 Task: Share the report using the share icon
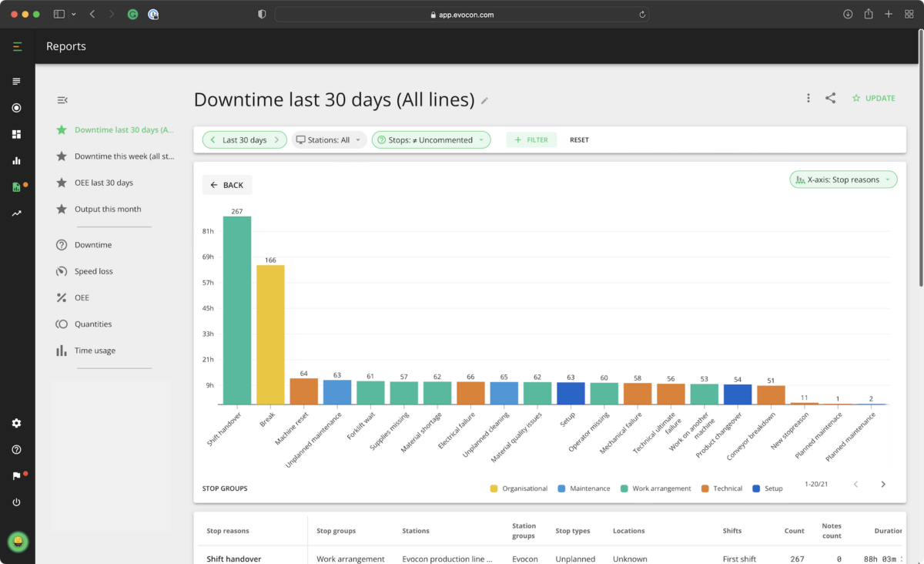(x=830, y=98)
